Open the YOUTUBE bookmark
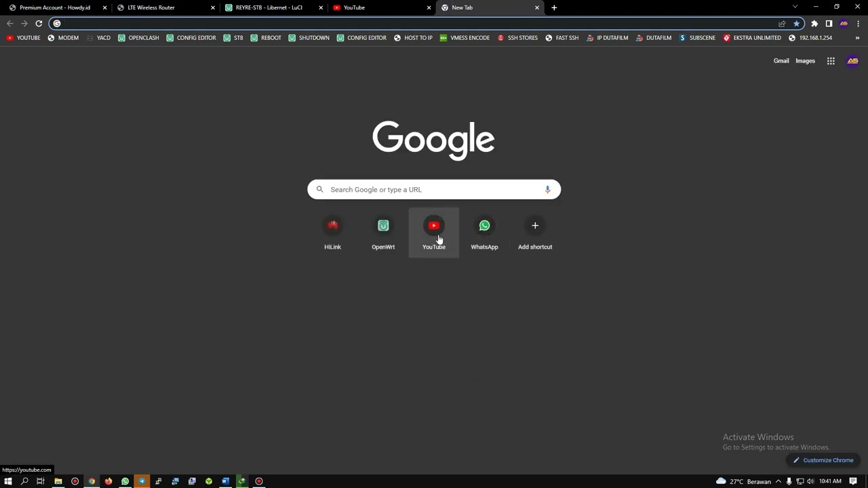This screenshot has width=868, height=488. [23, 38]
